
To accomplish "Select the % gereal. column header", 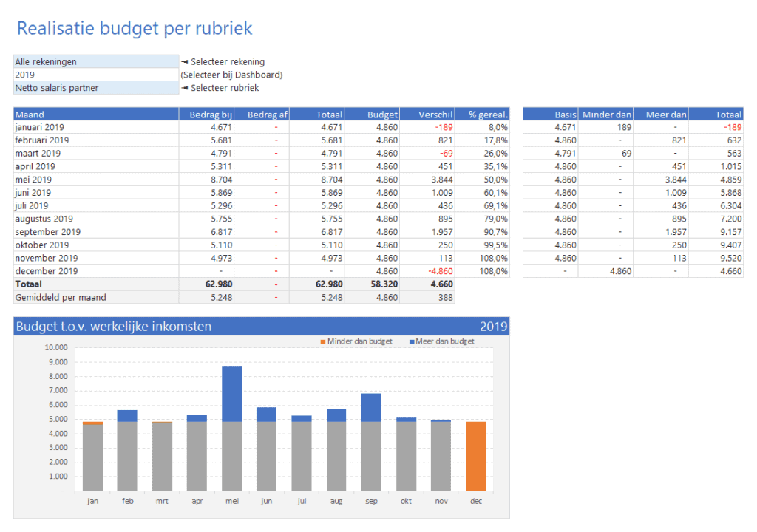I will coord(483,115).
